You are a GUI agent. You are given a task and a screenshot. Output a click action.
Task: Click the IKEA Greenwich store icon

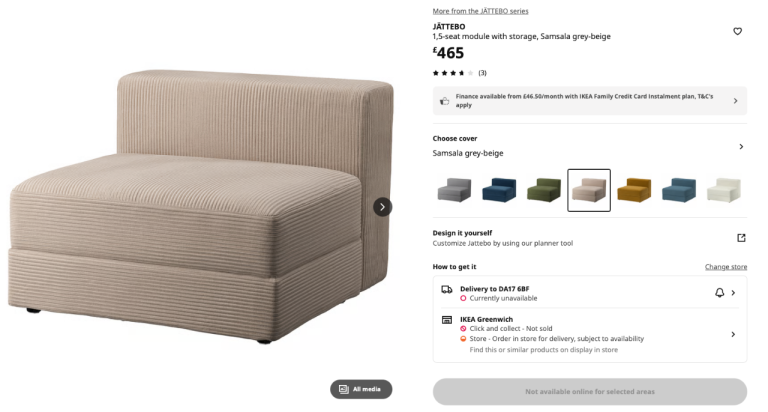(x=447, y=320)
